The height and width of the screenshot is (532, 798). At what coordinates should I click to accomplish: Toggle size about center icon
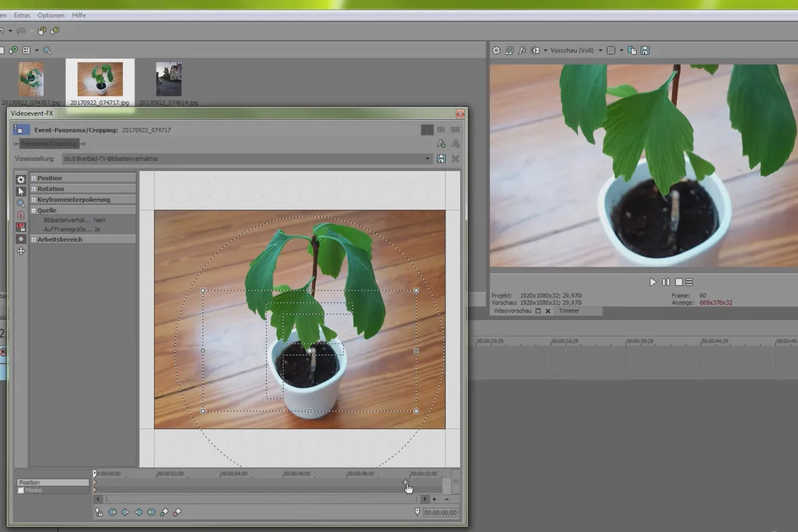click(x=21, y=239)
